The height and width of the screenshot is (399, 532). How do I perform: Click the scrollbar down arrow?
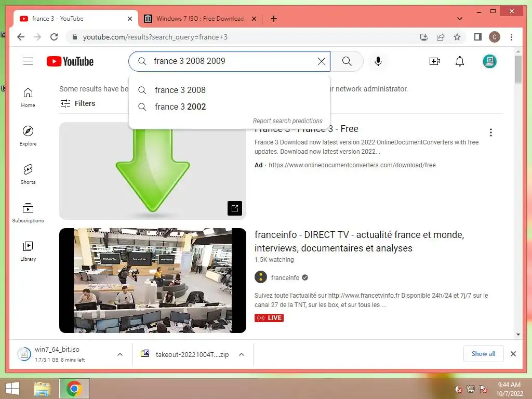click(518, 335)
